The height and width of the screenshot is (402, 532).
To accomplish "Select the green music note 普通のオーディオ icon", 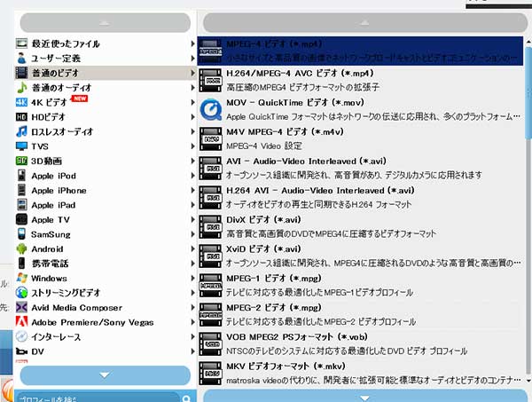I will tap(22, 88).
